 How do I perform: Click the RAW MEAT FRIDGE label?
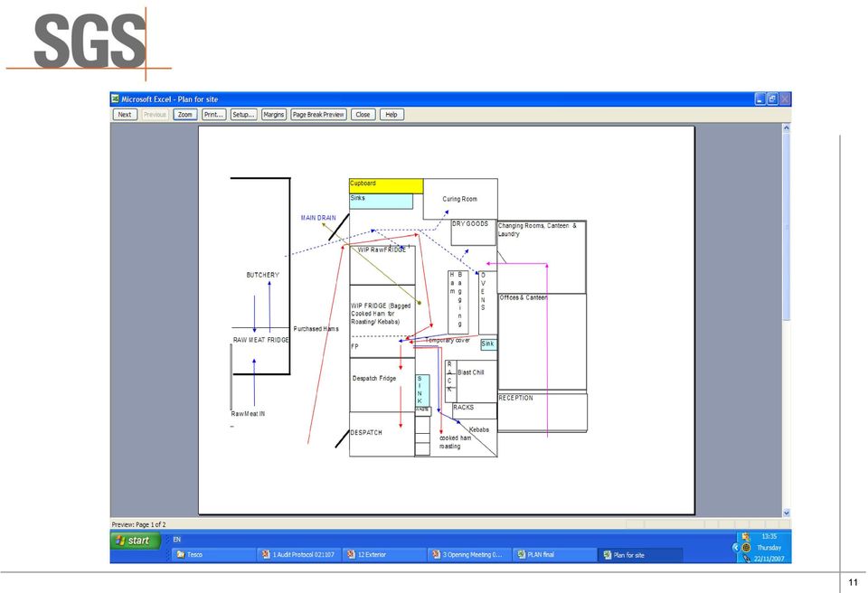260,340
